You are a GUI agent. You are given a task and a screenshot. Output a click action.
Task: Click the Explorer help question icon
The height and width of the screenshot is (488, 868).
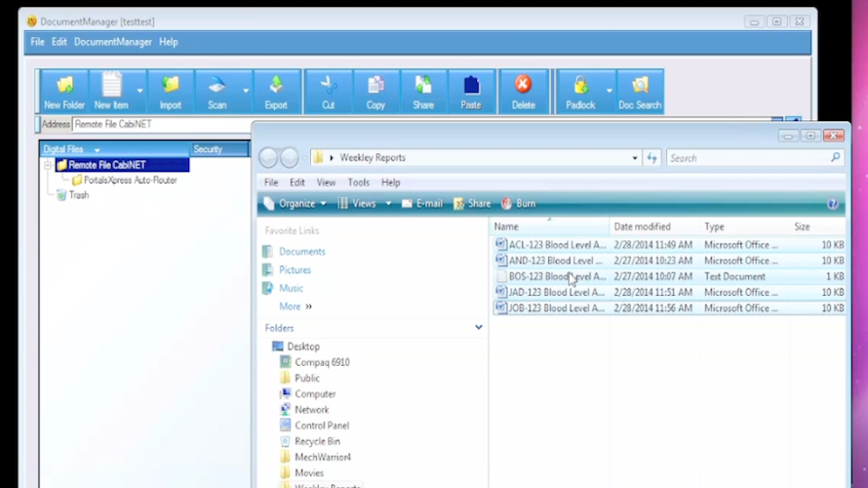click(x=833, y=204)
